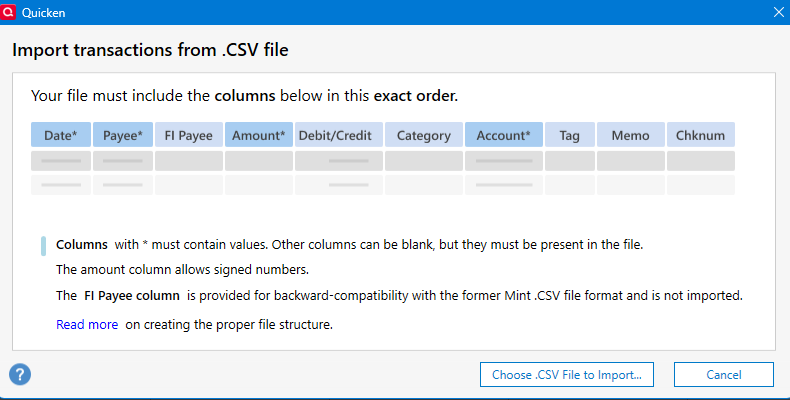Click Choose .CSV File to Import button
The height and width of the screenshot is (400, 790).
click(x=567, y=374)
